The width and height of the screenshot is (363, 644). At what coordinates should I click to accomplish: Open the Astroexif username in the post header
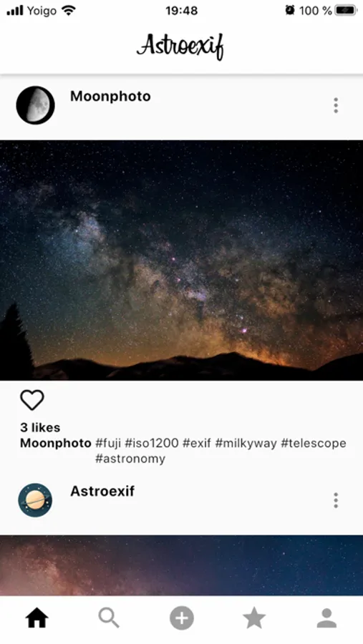pos(102,491)
